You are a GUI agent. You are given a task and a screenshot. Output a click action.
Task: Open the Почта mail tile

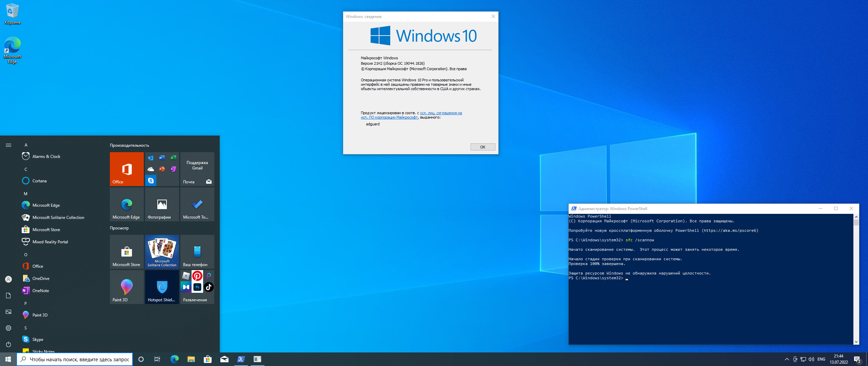(197, 169)
